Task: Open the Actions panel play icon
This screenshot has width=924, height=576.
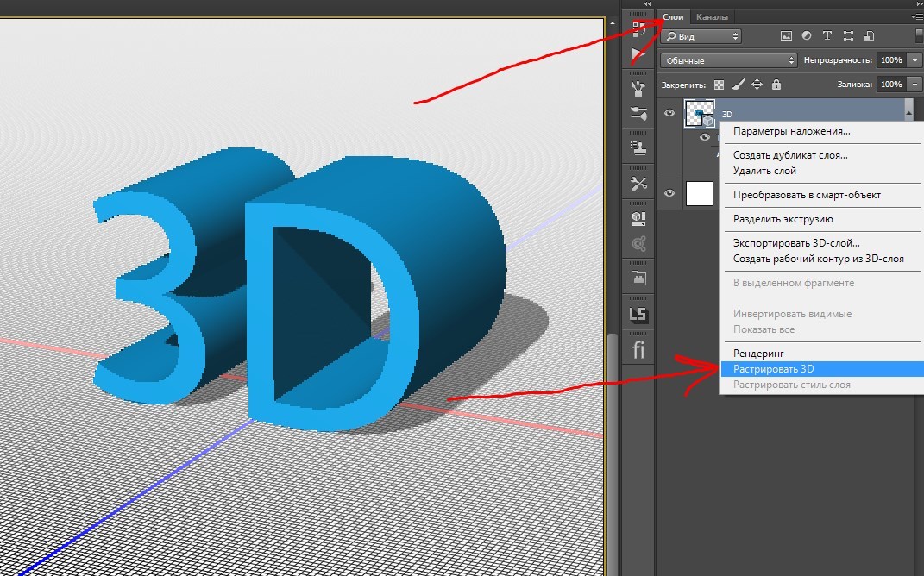Action: pos(638,55)
